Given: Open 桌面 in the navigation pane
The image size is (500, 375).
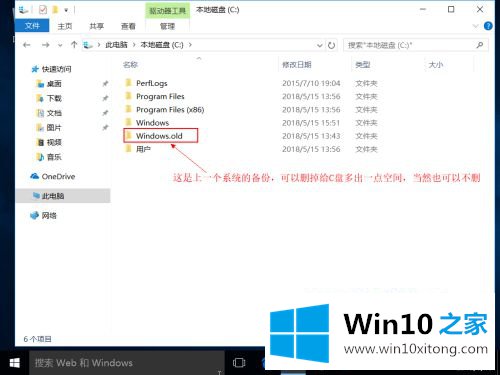Looking at the screenshot, I should click(54, 84).
